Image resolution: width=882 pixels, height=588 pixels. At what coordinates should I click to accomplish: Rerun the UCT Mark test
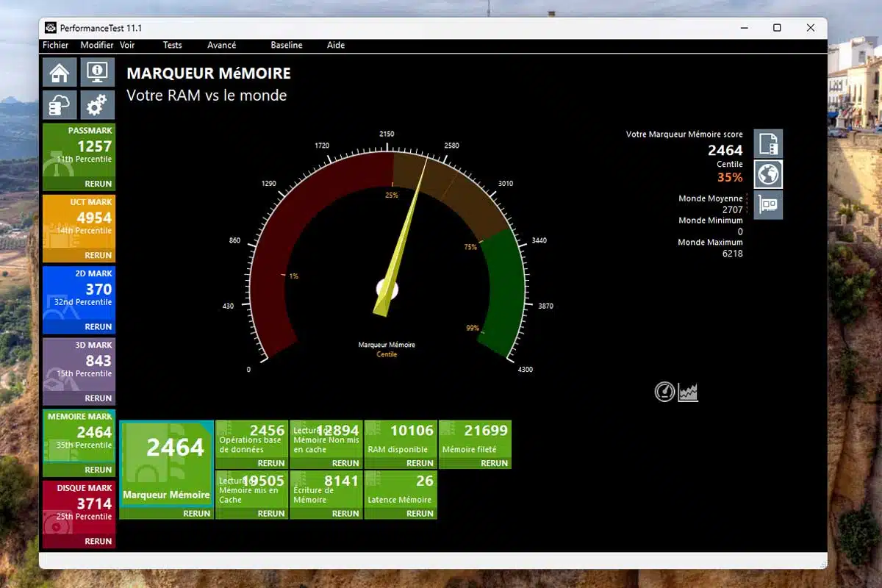tap(98, 255)
